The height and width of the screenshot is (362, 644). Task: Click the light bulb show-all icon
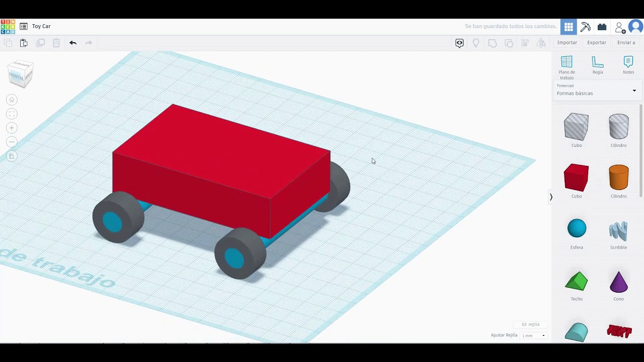click(476, 43)
